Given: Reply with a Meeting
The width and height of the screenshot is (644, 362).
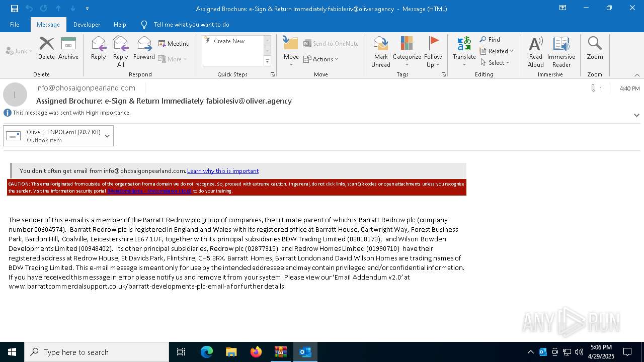Looking at the screenshot, I should click(174, 44).
